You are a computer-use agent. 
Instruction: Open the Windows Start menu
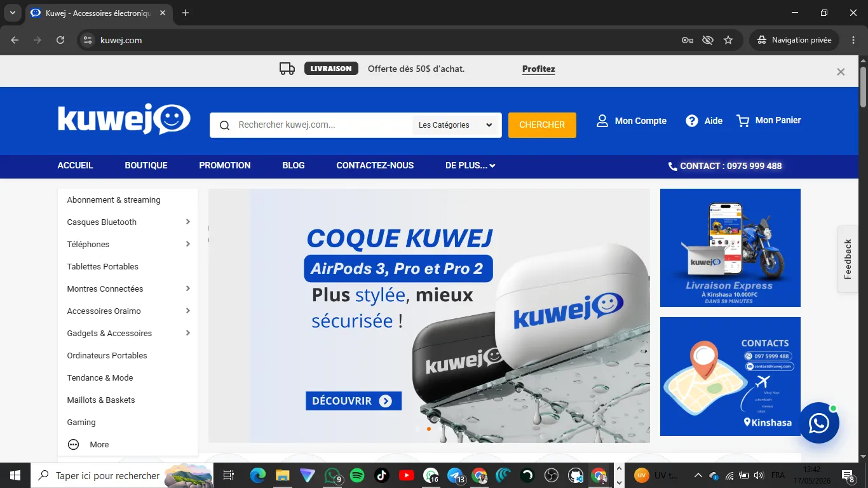coord(15,475)
